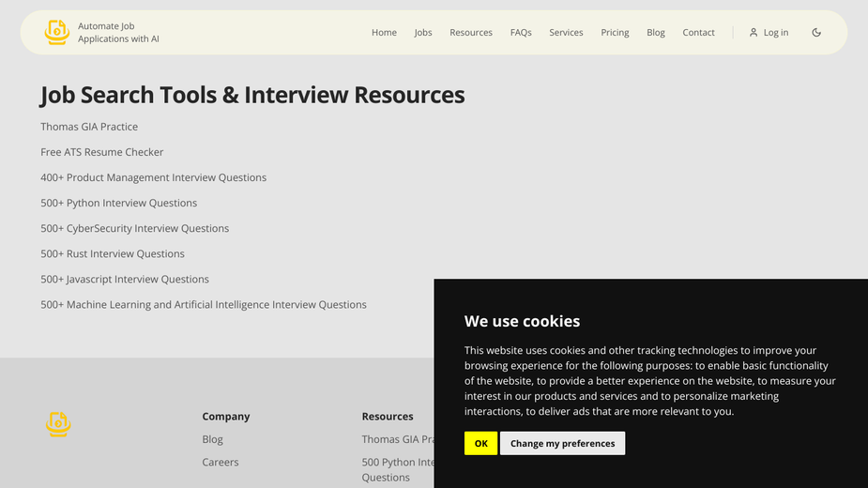Click the user icon beside Log in
This screenshot has width=868, height=488.
point(753,33)
